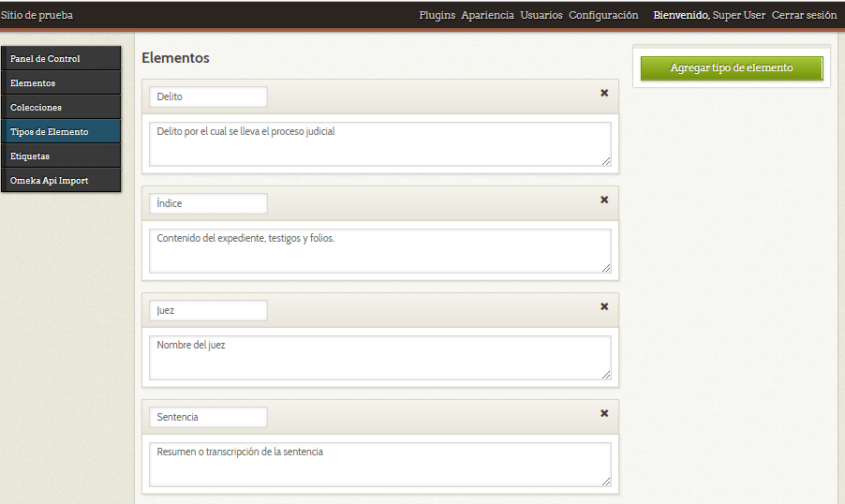Remove the Índice element with X icon
845x504 pixels.
point(604,200)
